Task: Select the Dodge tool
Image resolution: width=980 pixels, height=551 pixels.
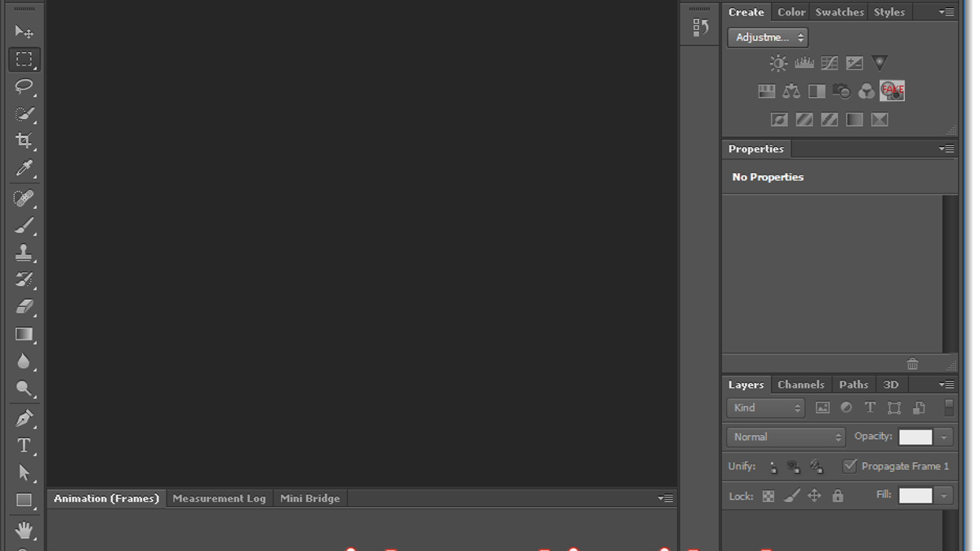Action: pos(24,389)
